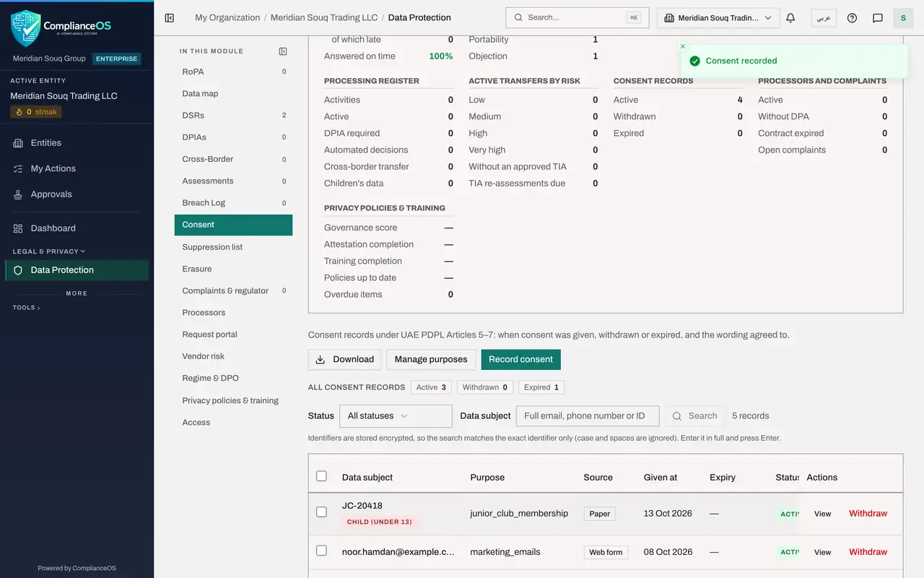Open Suppression list module item
Screen dimensions: 924x578
click(233, 247)
